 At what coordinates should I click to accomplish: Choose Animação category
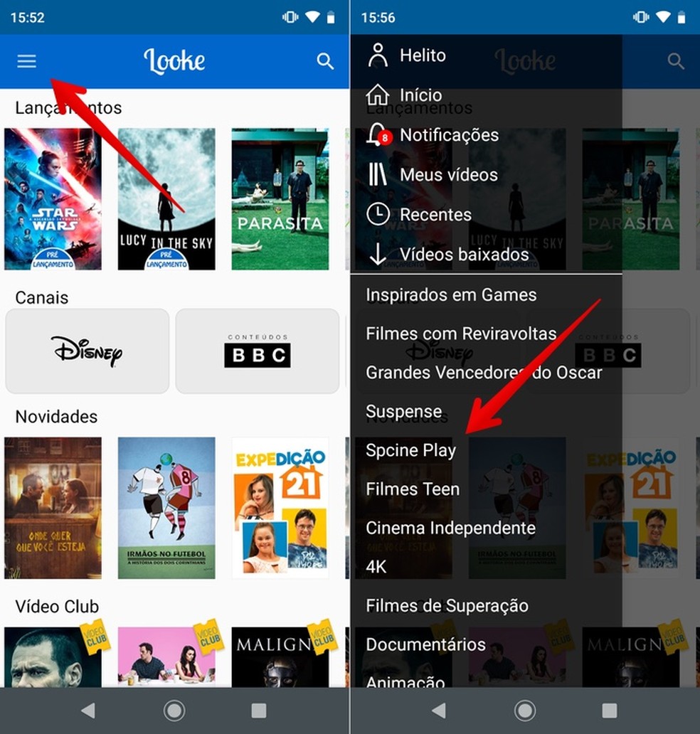coord(405,683)
